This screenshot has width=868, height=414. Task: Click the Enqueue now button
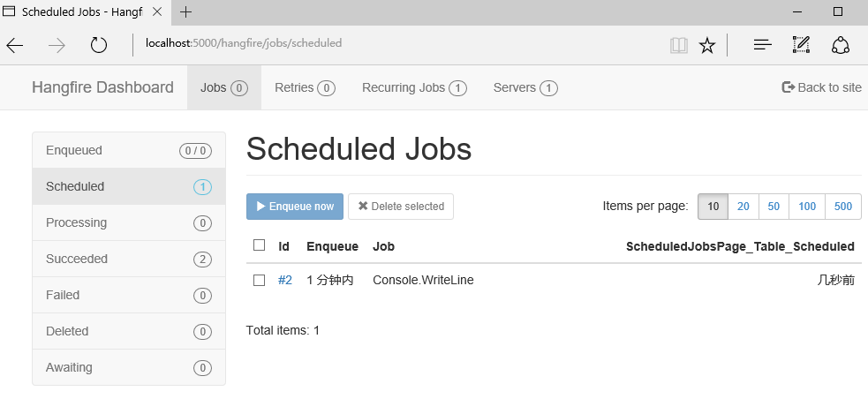(295, 207)
